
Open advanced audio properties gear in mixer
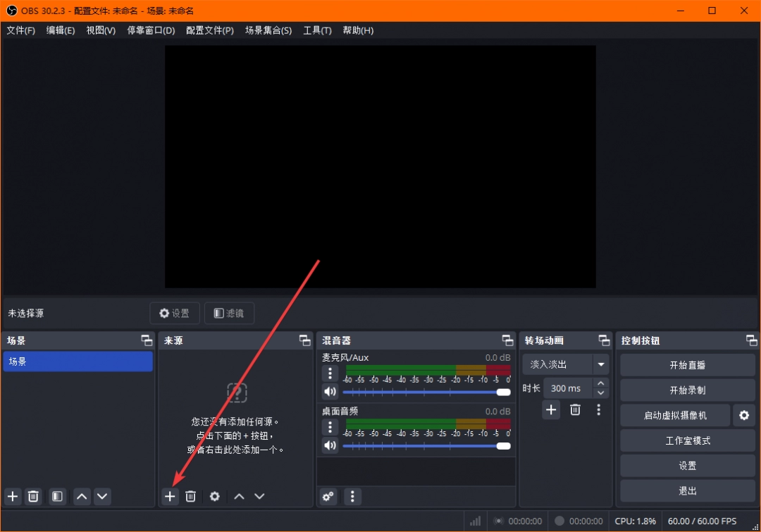click(327, 497)
